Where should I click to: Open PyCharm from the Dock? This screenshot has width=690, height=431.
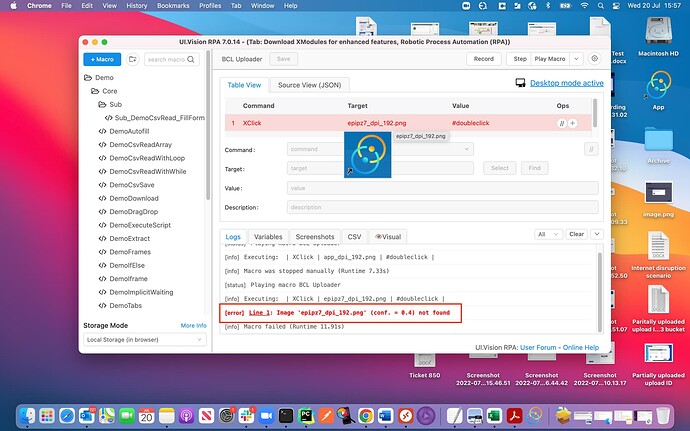[x=305, y=416]
